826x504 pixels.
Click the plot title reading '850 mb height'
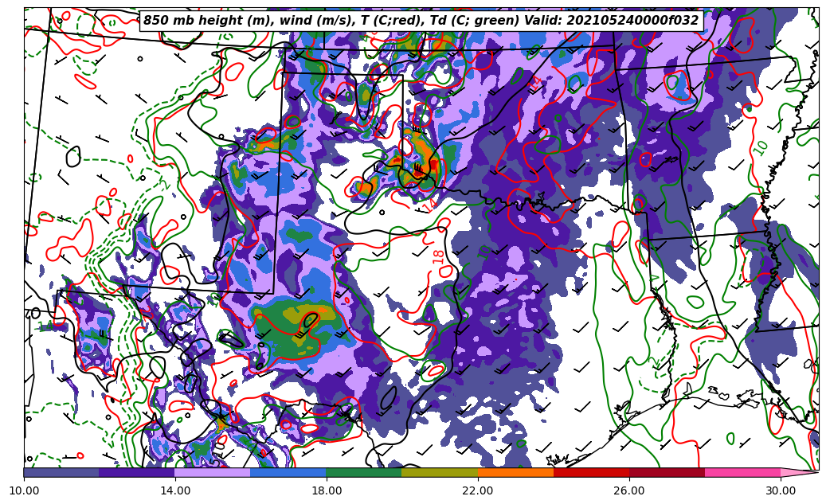(x=421, y=21)
